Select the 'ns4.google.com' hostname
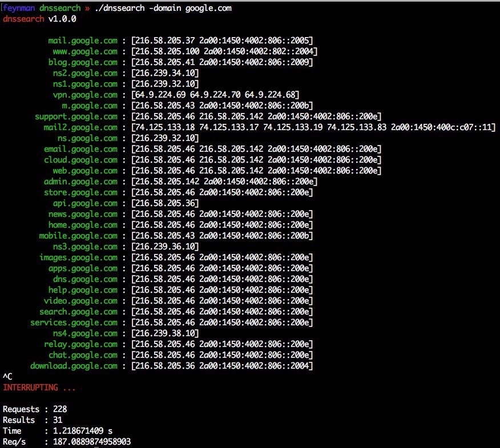This screenshot has width=500, height=448. pos(85,333)
